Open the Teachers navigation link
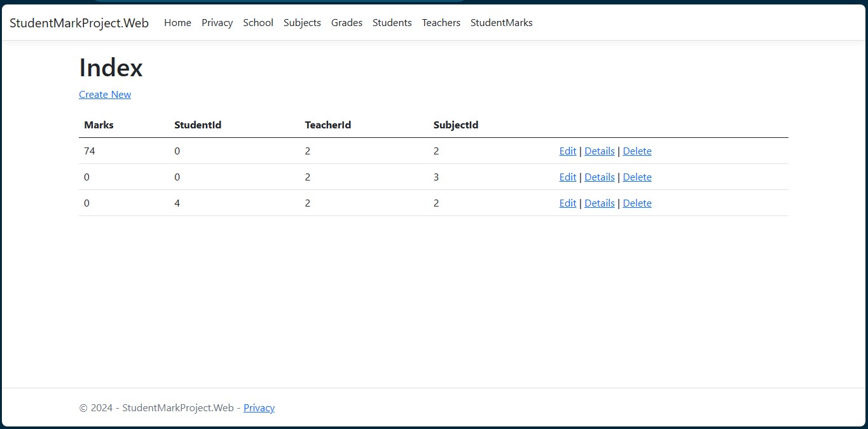This screenshot has height=429, width=868. (441, 23)
